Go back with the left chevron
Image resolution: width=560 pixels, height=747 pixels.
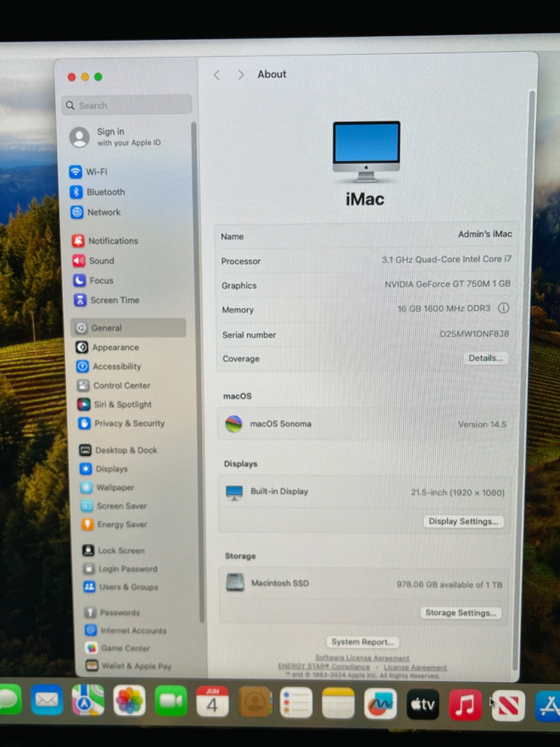coord(217,75)
